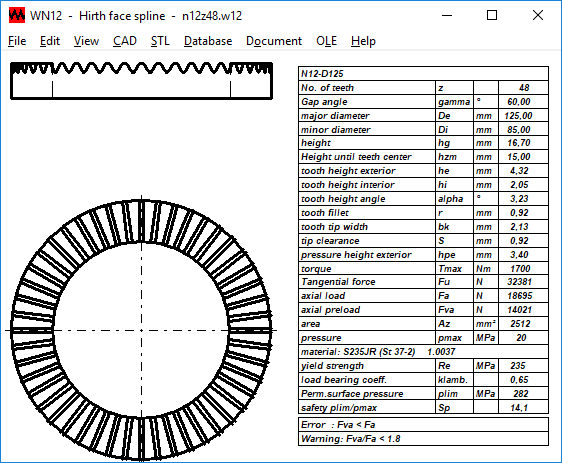Maximize the WN12 window
The height and width of the screenshot is (463, 562).
coord(492,15)
